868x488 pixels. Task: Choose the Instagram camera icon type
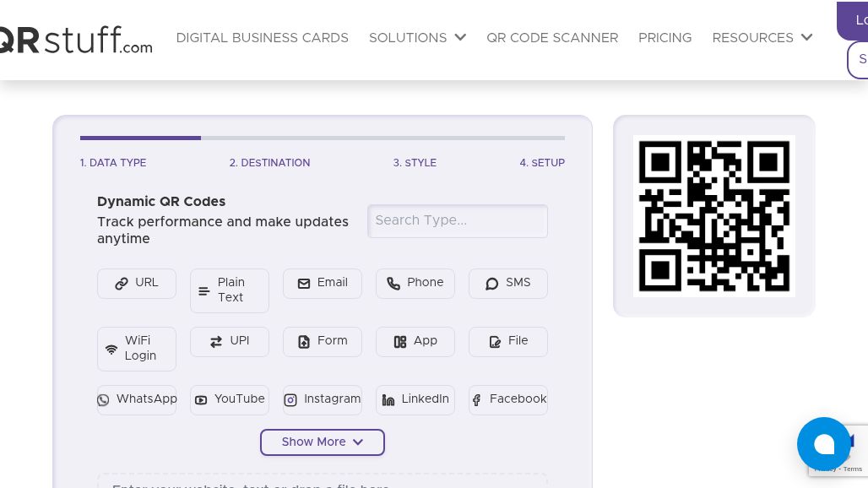pyautogui.click(x=290, y=400)
